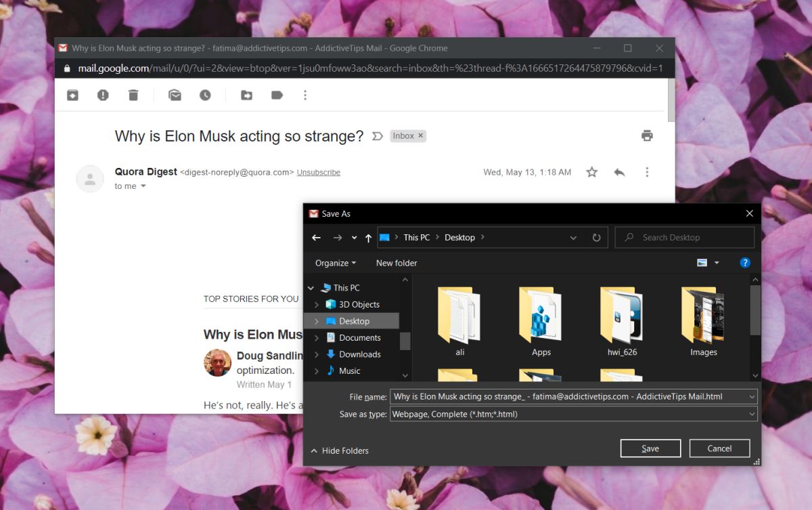Open the Gmail toolbar's three-dot More menu
The width and height of the screenshot is (812, 510).
(305, 95)
